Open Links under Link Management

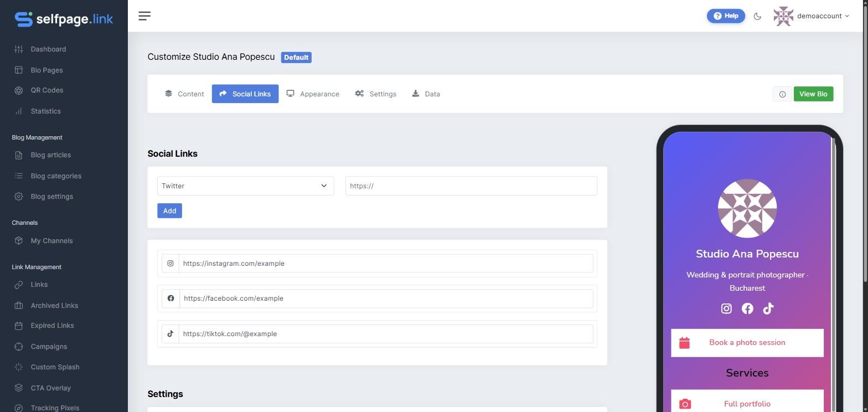(x=39, y=285)
